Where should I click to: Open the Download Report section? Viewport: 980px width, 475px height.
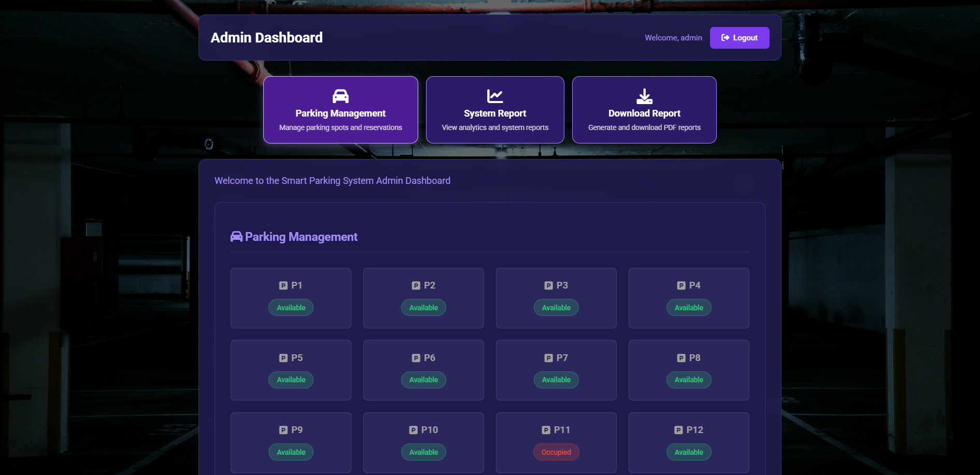click(644, 110)
